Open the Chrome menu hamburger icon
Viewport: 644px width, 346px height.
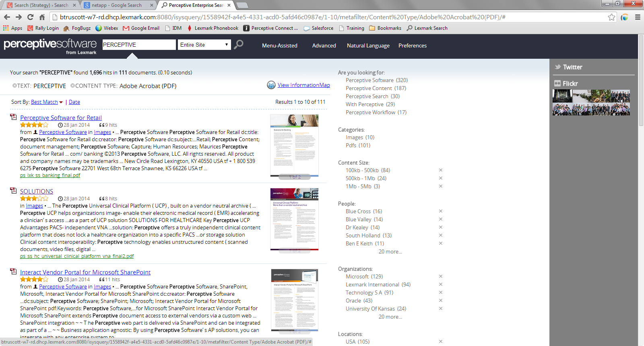638,17
